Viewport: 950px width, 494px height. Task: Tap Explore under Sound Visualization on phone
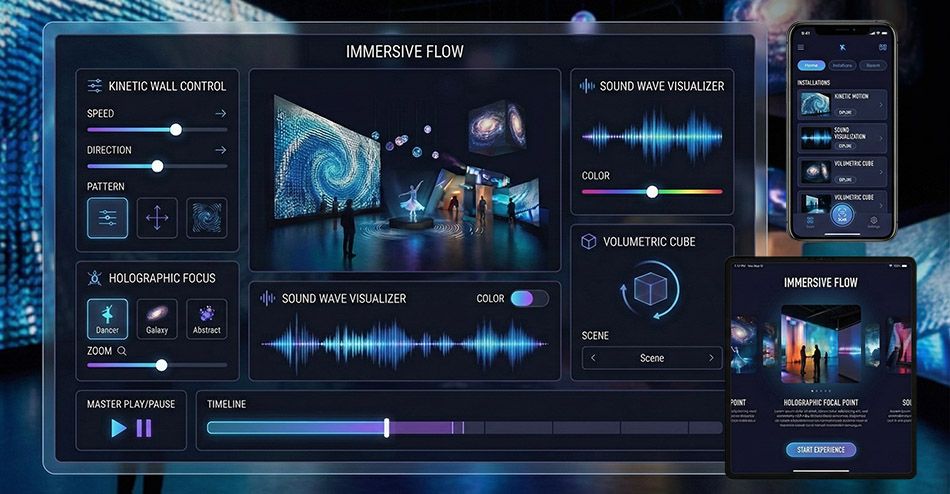coord(845,146)
